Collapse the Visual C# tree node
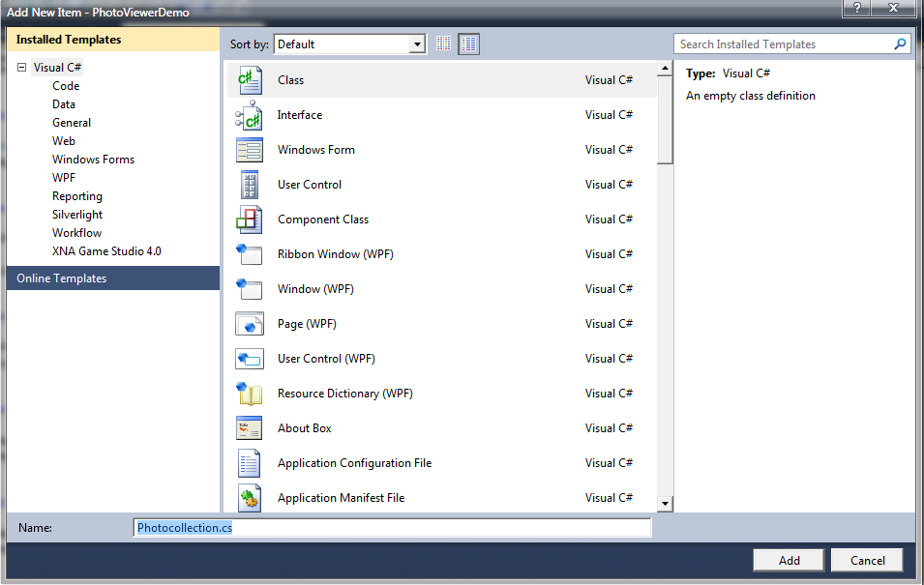Screen dimensions: 924x585 click(21, 68)
